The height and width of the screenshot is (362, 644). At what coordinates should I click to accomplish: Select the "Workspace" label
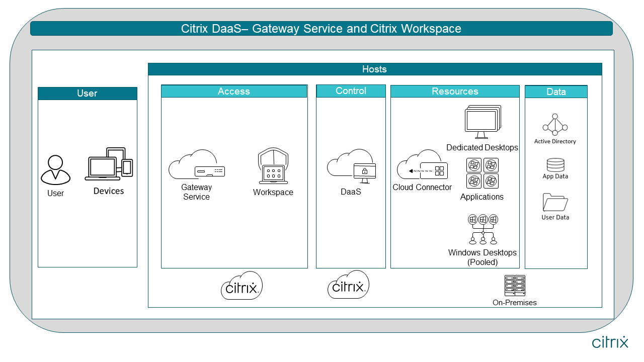pos(273,192)
